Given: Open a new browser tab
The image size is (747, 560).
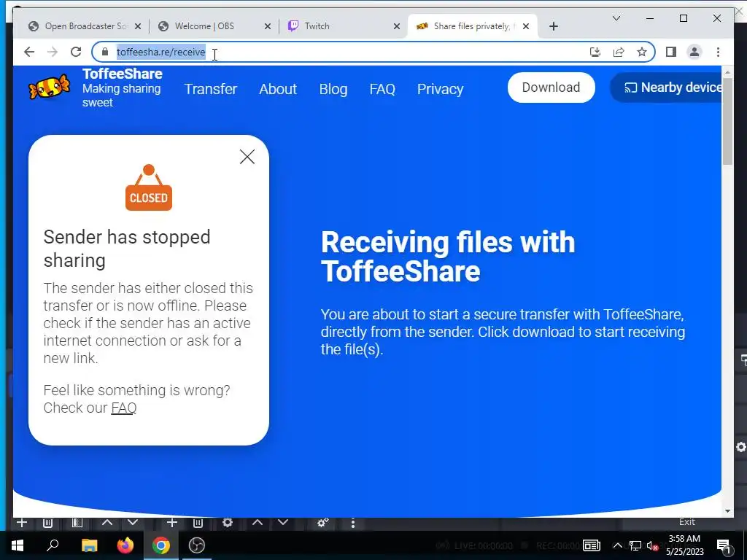Looking at the screenshot, I should [553, 26].
